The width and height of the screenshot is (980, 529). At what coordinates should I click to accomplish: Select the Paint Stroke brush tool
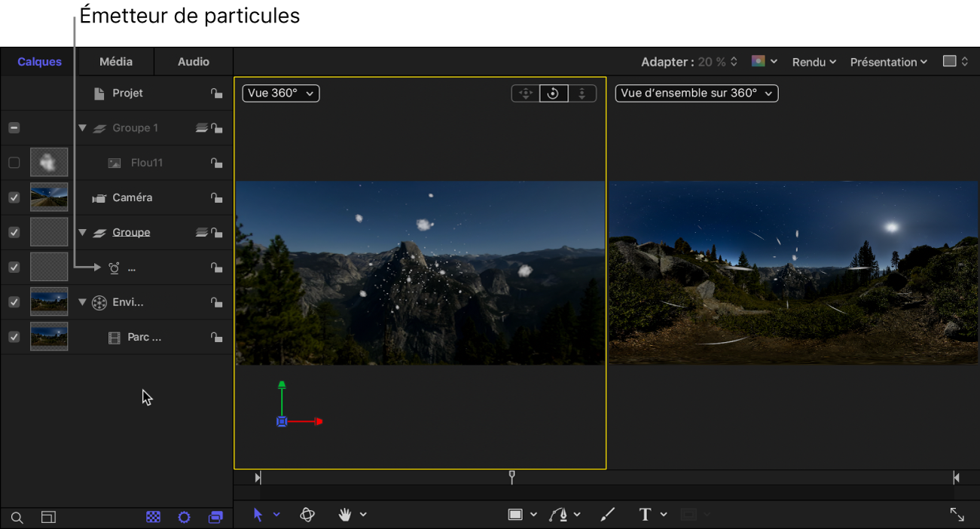pyautogui.click(x=607, y=515)
